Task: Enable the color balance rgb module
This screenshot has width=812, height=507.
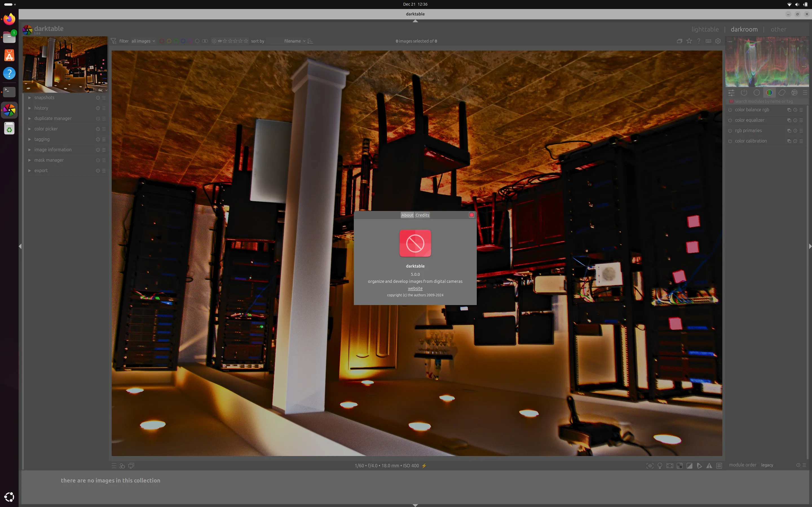Action: tap(730, 110)
